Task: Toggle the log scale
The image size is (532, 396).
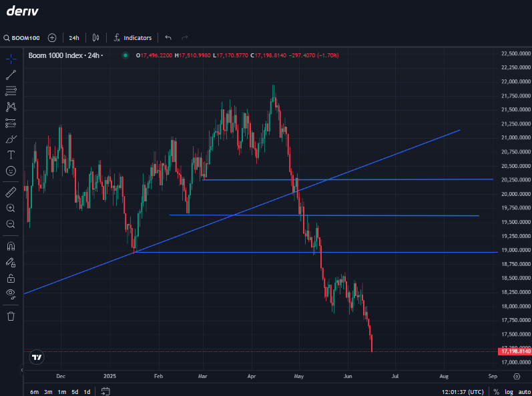Action: pyautogui.click(x=509, y=392)
